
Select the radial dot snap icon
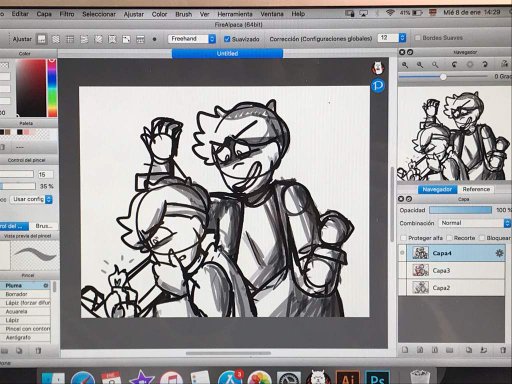(154, 39)
